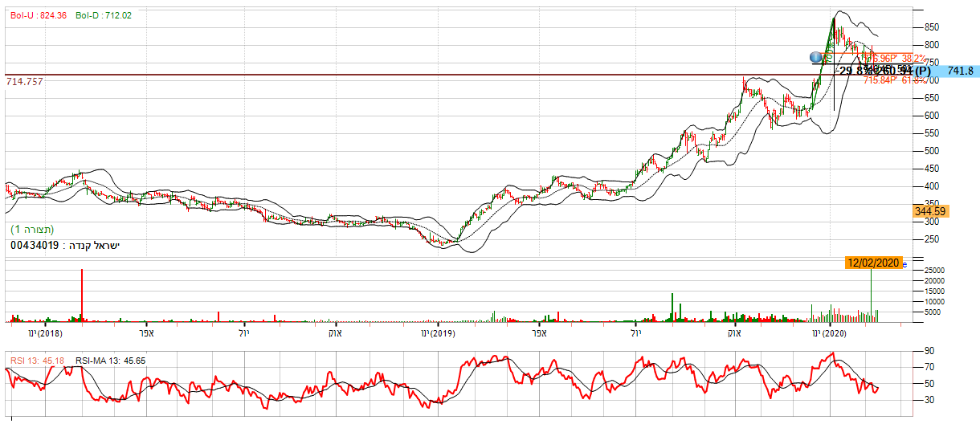Screen dimensions: 980x424
Task: Click the orange 344.59 price label
Action: coord(929,211)
